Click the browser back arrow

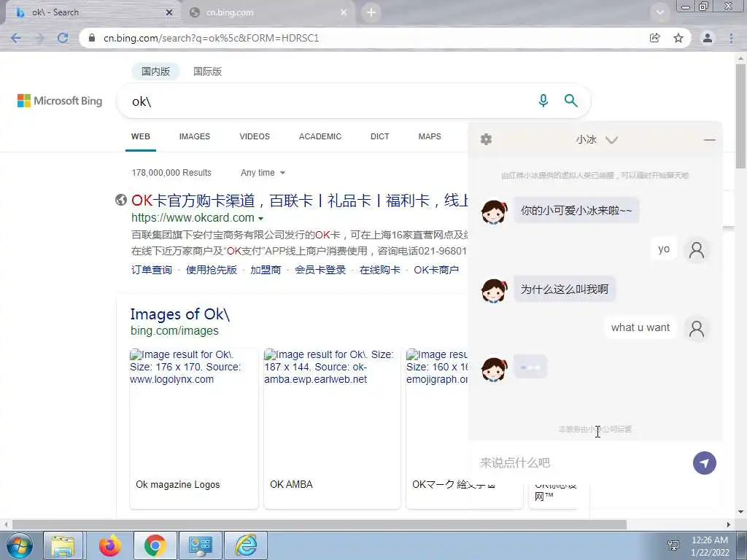click(16, 38)
